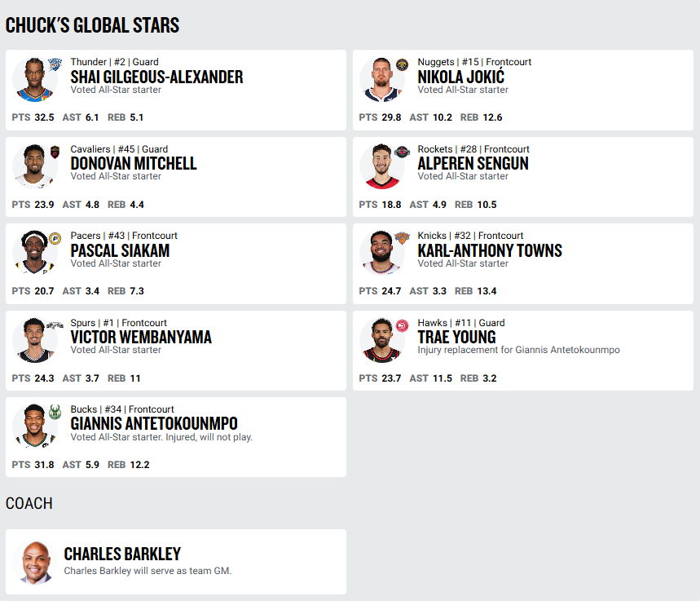Click Victor Wembanyama's headshot photo
This screenshot has width=700, height=601.
(x=34, y=341)
